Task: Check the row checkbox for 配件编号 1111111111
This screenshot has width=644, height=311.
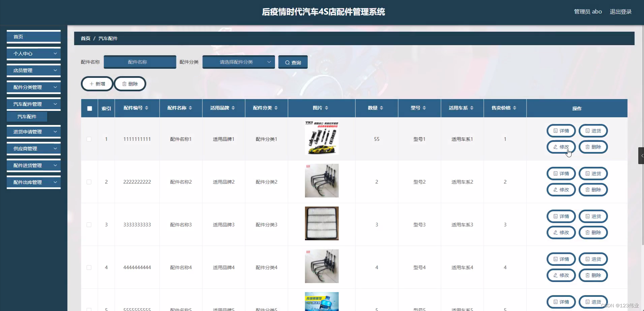Action: (x=89, y=139)
